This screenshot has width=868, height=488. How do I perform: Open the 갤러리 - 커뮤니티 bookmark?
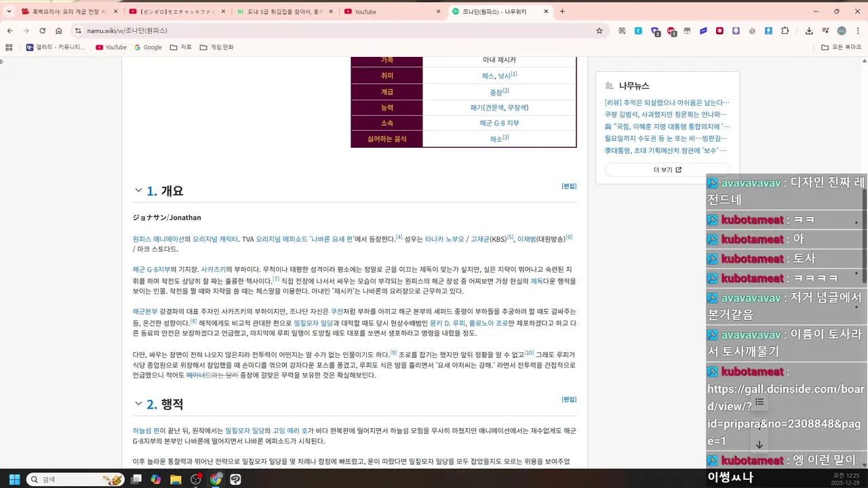tap(56, 47)
